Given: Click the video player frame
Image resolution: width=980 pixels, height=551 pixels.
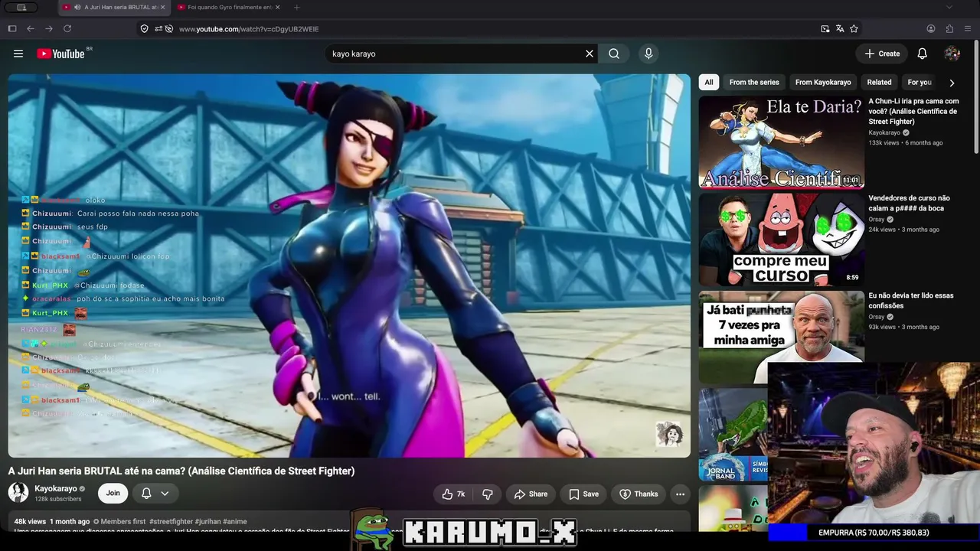Looking at the screenshot, I should point(349,266).
